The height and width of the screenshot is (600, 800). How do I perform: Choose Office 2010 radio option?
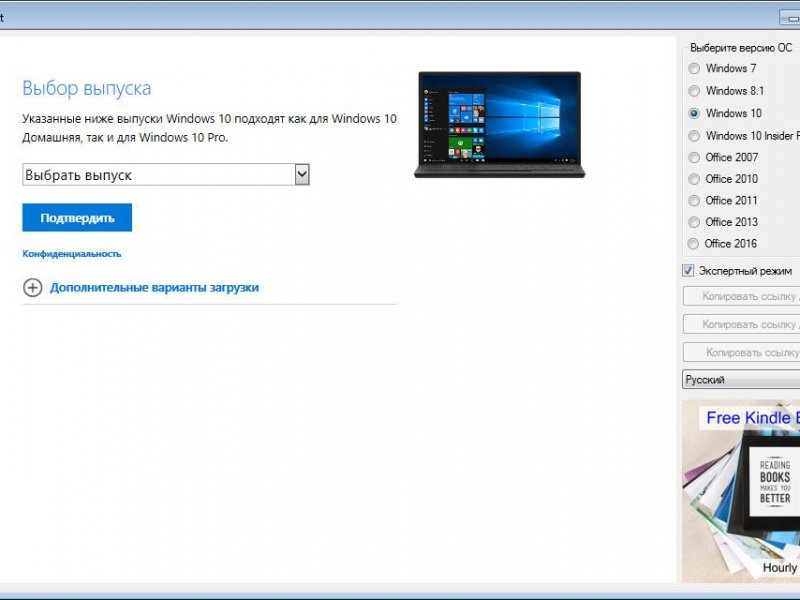pyautogui.click(x=694, y=179)
